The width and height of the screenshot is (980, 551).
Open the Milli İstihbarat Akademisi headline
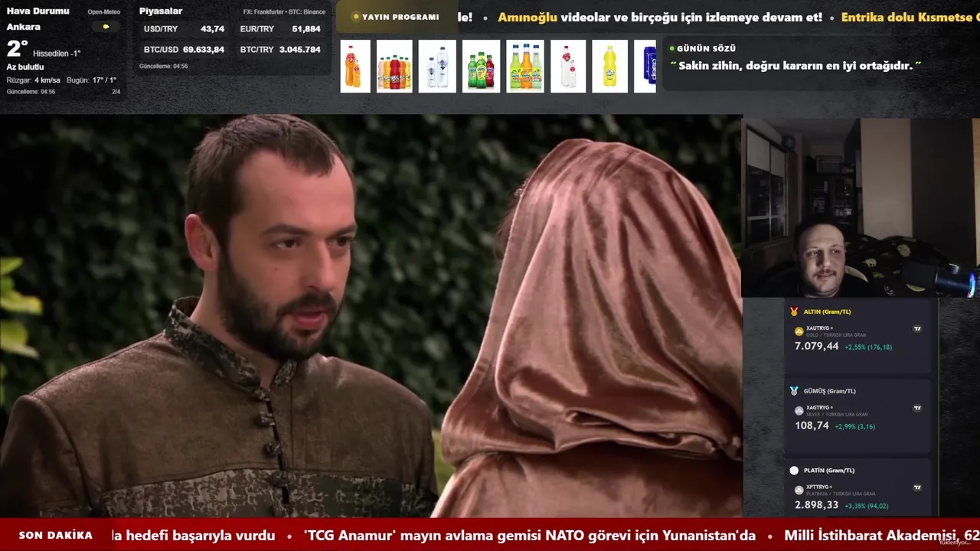pos(882,536)
